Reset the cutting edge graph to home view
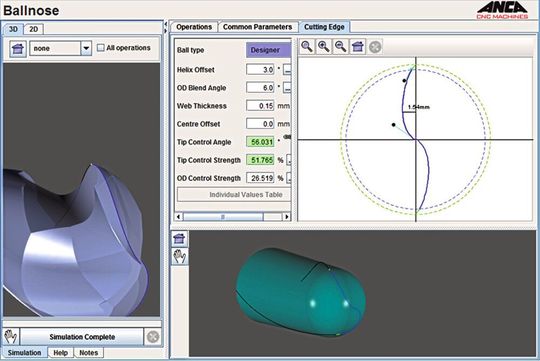This screenshot has width=540, height=361. click(358, 47)
